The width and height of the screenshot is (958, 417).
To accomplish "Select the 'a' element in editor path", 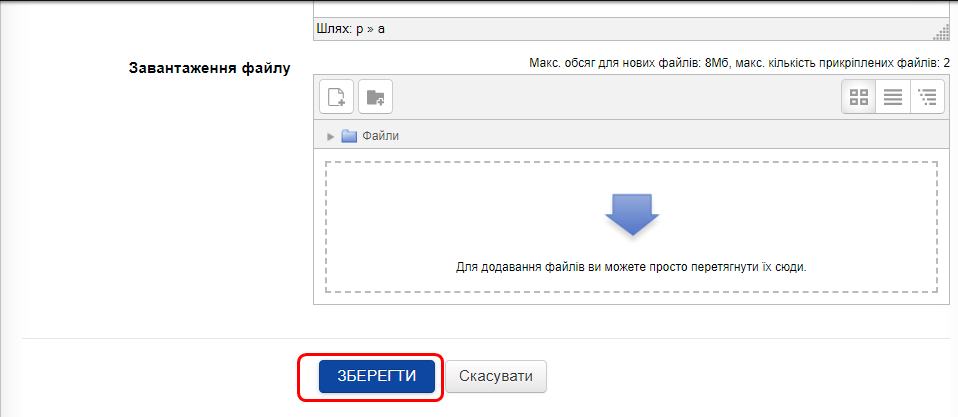I will [x=381, y=29].
